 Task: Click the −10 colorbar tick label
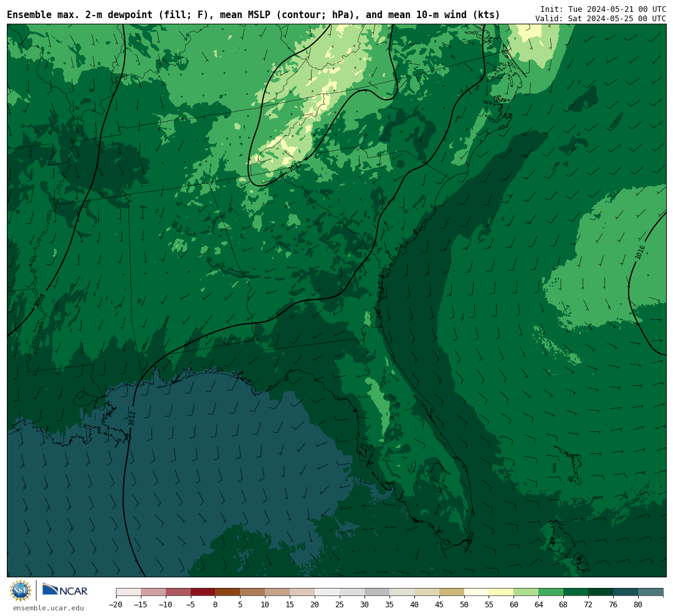(166, 604)
